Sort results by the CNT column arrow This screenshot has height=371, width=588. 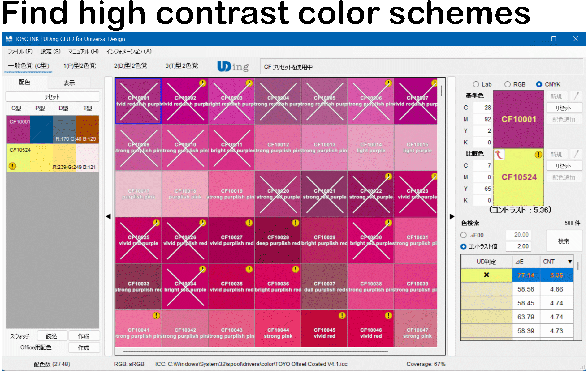coord(570,262)
